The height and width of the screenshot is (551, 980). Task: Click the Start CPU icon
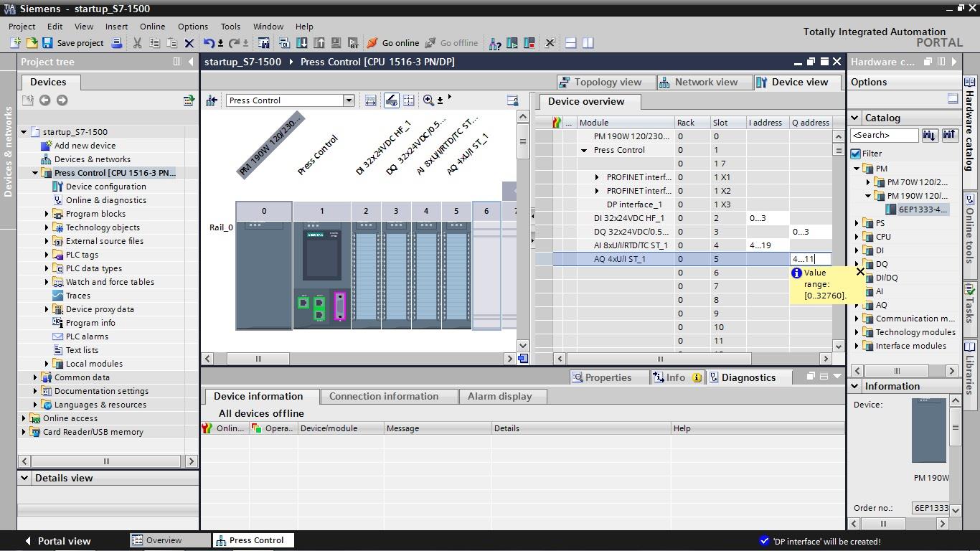pyautogui.click(x=512, y=43)
